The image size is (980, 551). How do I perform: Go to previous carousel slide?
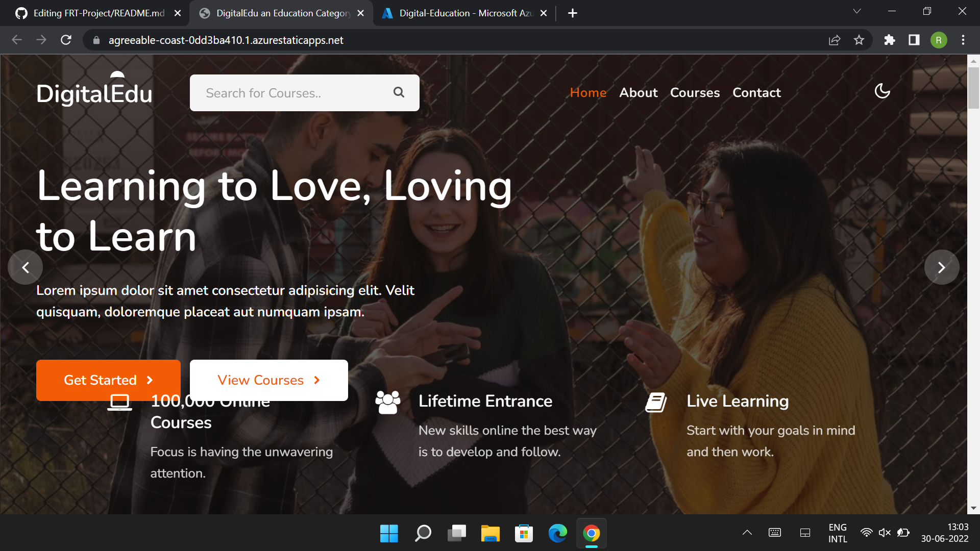tap(26, 267)
